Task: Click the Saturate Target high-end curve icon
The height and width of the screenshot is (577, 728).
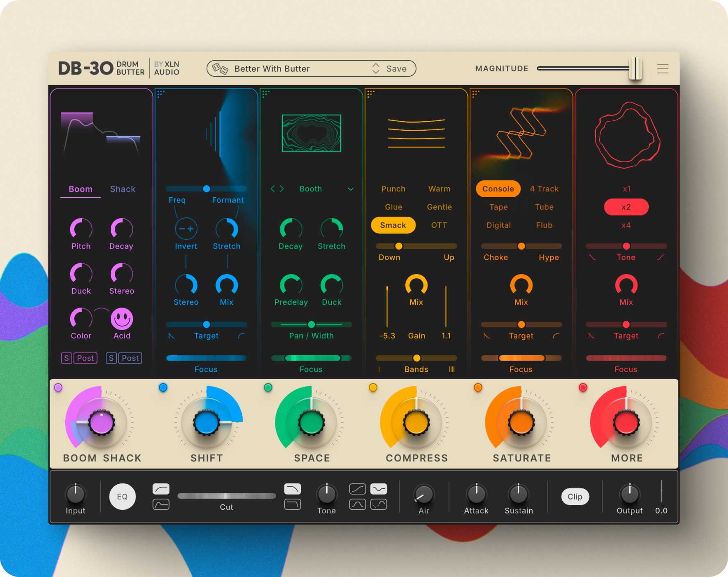Action: pos(556,336)
